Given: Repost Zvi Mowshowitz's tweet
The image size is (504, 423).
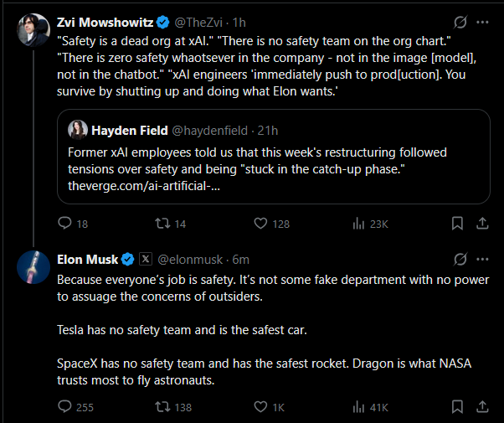Looking at the screenshot, I should click(162, 224).
